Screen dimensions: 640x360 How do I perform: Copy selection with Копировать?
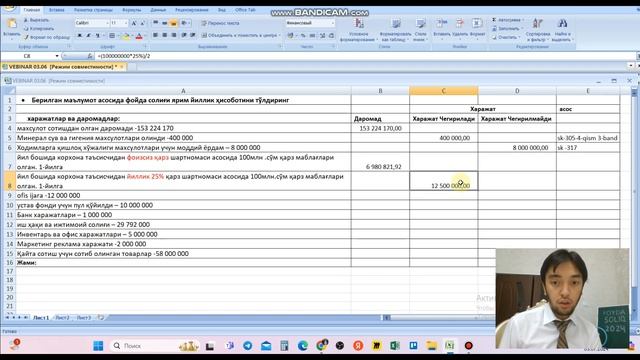point(38,29)
